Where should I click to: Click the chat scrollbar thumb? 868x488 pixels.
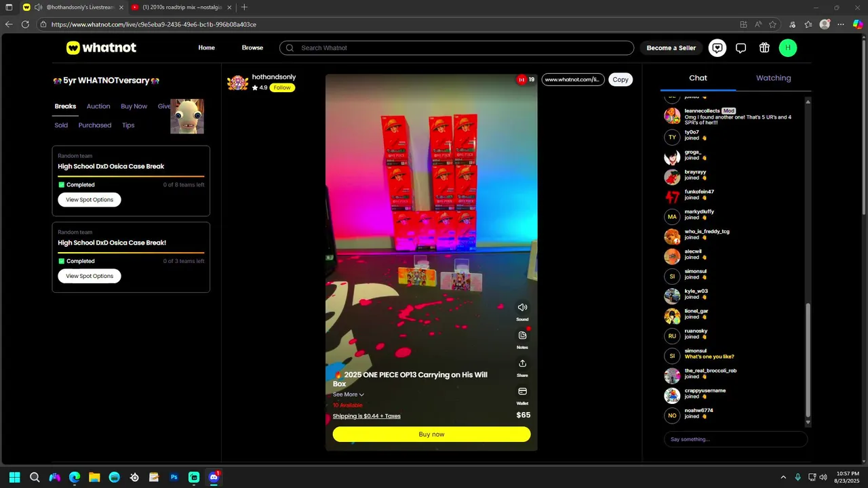(x=808, y=359)
